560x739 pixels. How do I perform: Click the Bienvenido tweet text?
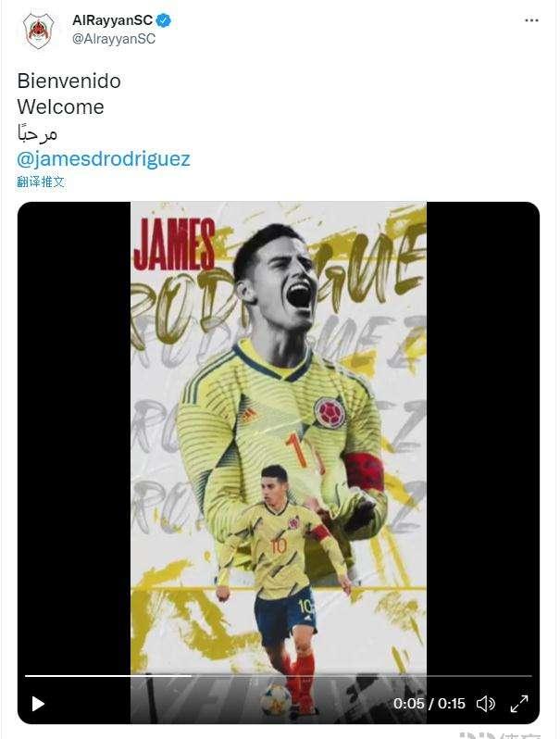[69, 81]
